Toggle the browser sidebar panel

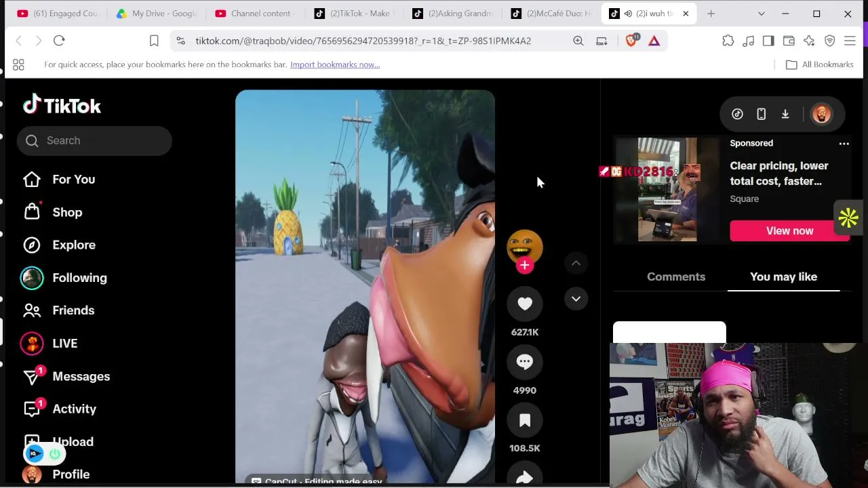[x=768, y=41]
